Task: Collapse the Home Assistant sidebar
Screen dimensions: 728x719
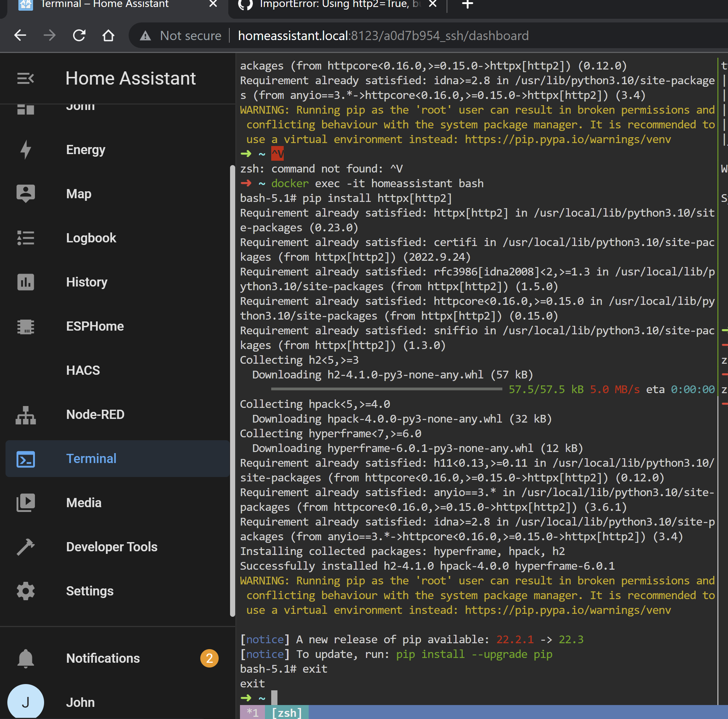Action: click(x=25, y=78)
